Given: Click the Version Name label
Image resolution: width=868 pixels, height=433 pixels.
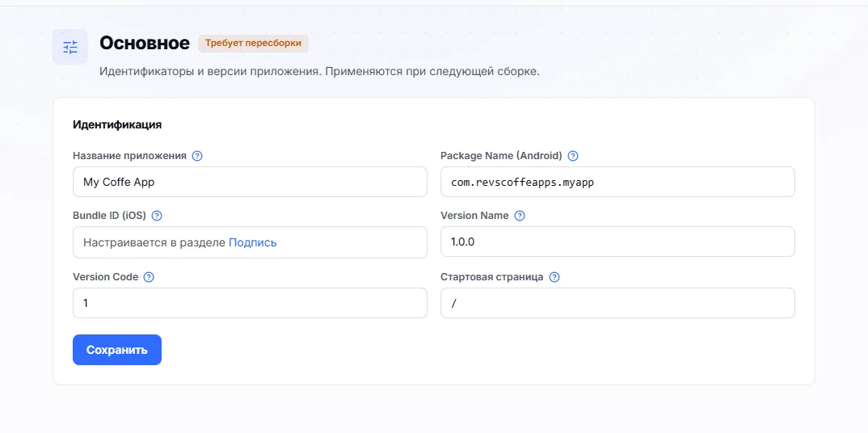Looking at the screenshot, I should 474,216.
